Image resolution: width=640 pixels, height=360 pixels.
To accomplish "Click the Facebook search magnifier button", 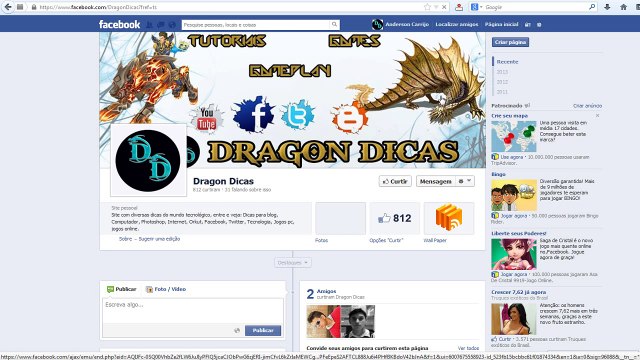I will point(335,25).
